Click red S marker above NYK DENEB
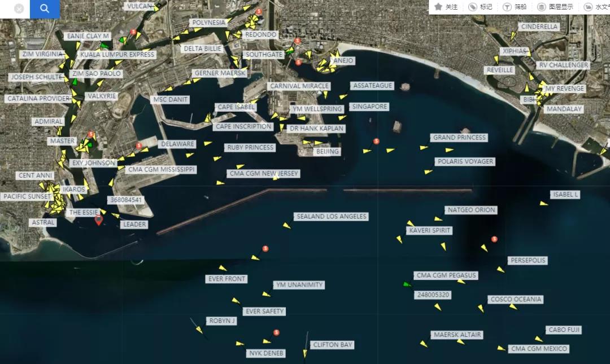The width and height of the screenshot is (610, 364). tap(276, 333)
